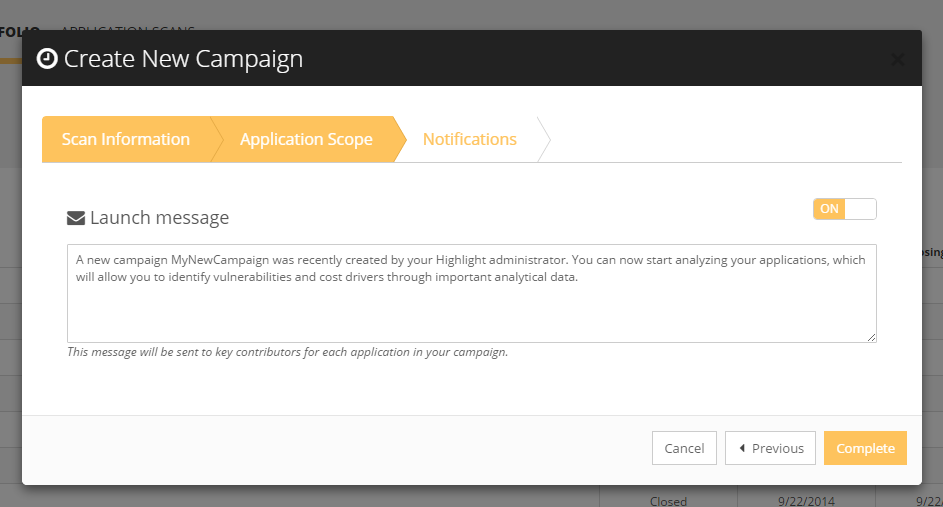
Task: Click the Launch message heading label
Action: point(159,218)
